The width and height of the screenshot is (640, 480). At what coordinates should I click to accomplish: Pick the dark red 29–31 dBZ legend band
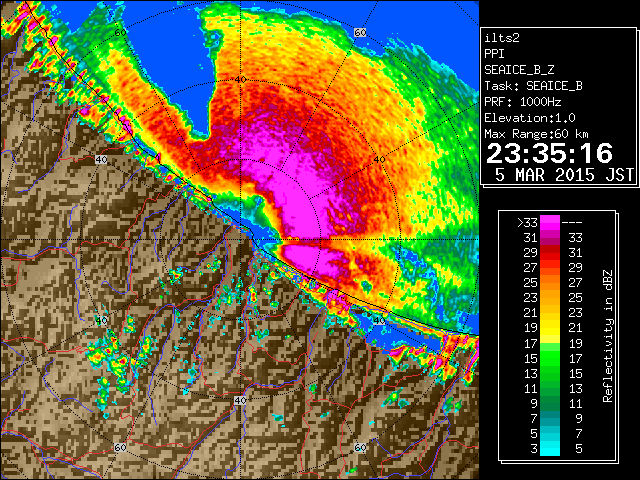tap(550, 253)
